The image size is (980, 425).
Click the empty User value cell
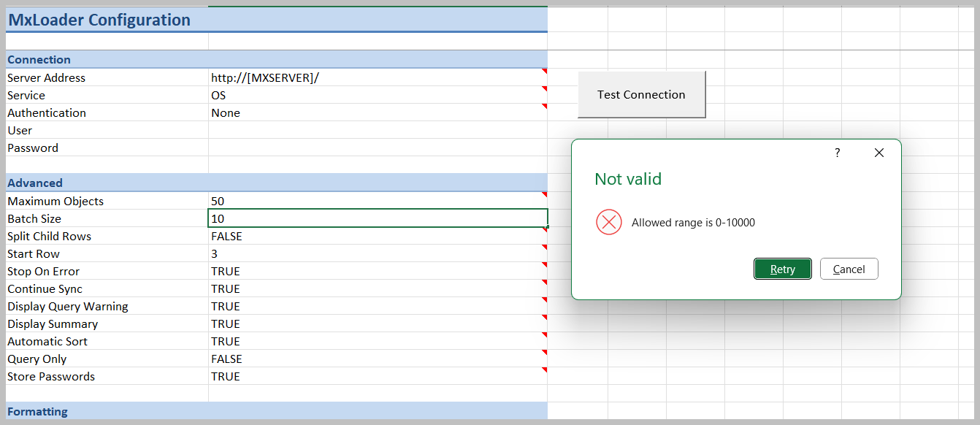click(x=377, y=130)
